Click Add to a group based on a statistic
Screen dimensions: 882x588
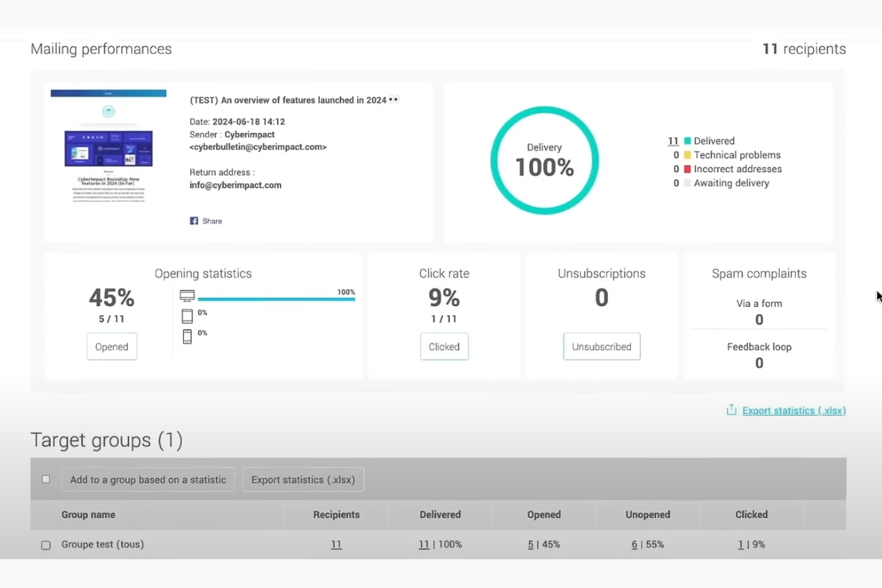pyautogui.click(x=148, y=480)
